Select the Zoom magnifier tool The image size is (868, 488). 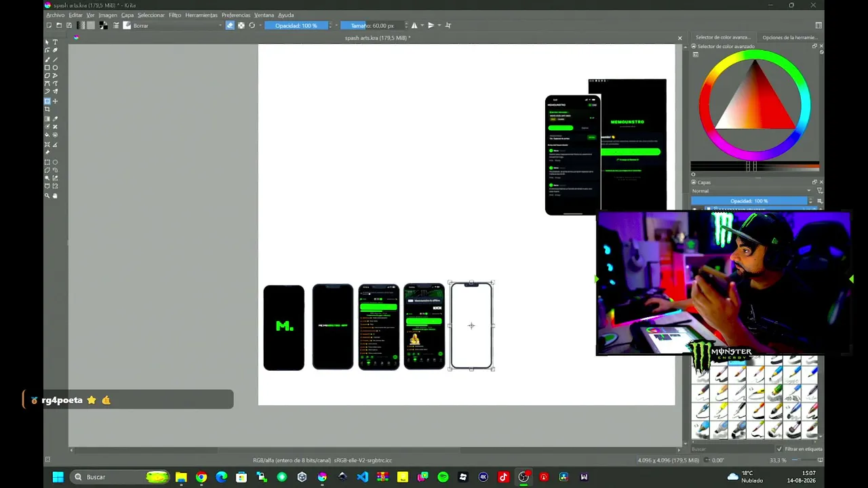point(47,196)
